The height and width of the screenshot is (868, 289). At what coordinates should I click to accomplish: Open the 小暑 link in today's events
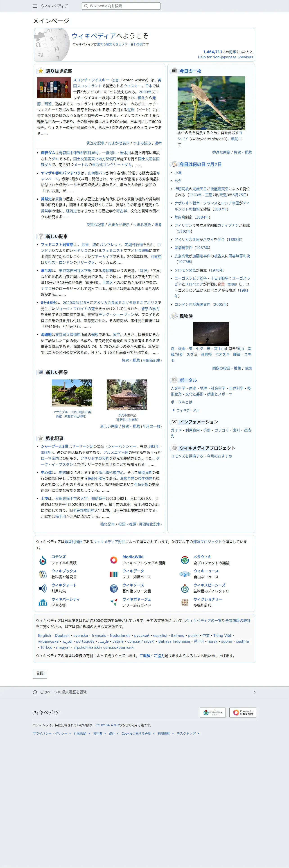[178, 173]
